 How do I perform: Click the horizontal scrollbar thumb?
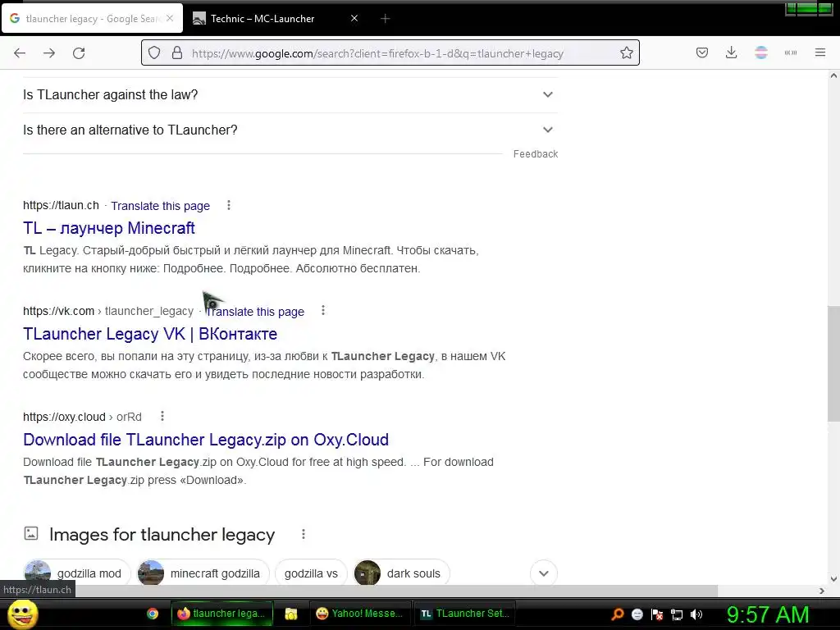[x=396, y=591]
